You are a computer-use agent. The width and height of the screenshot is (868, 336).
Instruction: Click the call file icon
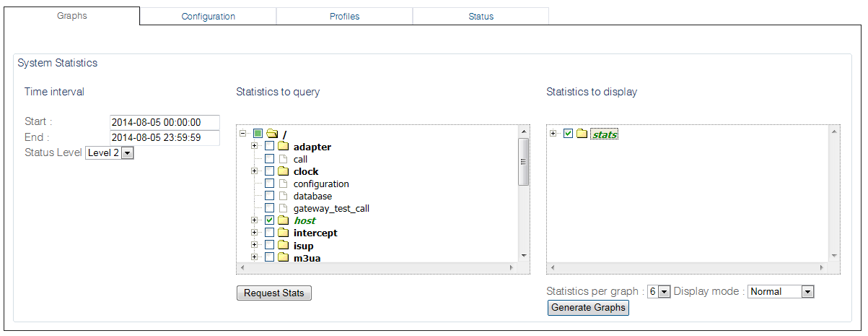pyautogui.click(x=283, y=159)
